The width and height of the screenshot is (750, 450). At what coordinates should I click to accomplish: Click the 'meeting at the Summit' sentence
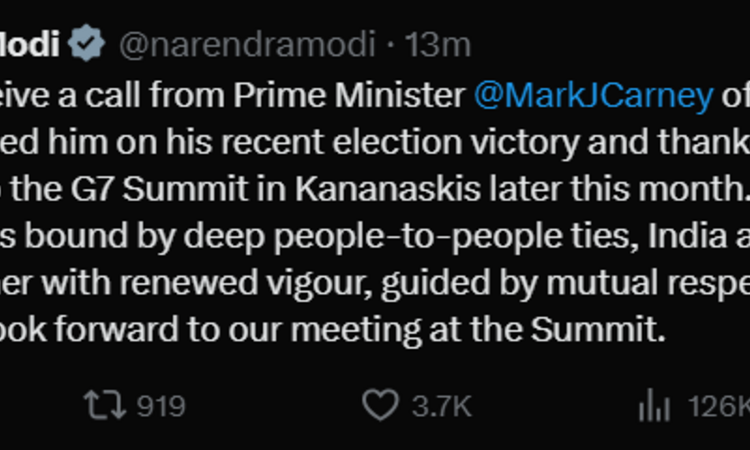click(x=478, y=329)
